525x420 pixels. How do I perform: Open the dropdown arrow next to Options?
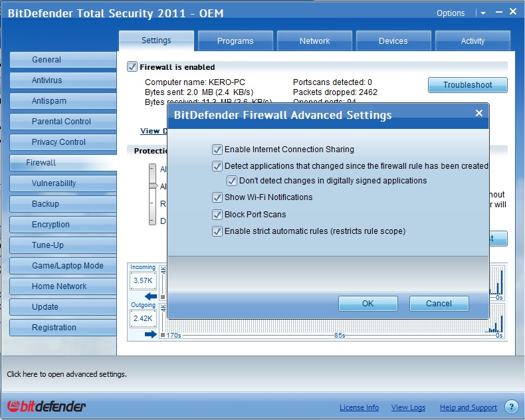click(x=483, y=13)
